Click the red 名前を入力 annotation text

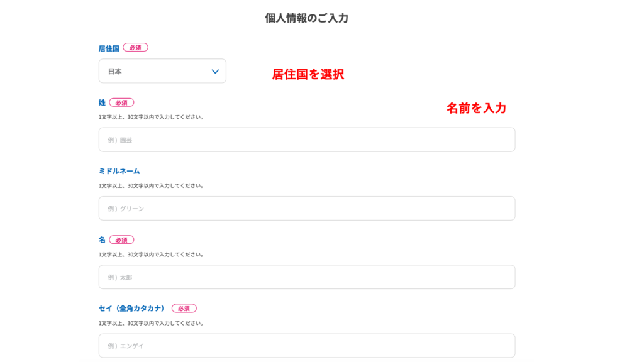pyautogui.click(x=476, y=108)
